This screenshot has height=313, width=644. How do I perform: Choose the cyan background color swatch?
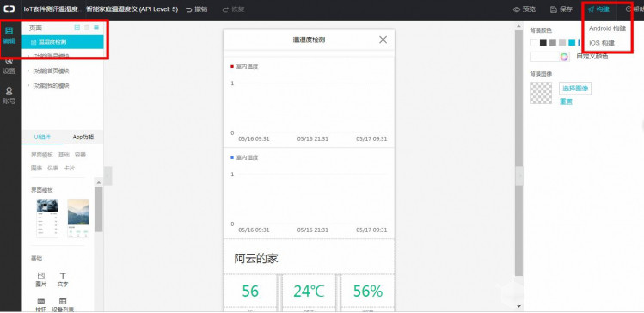tap(572, 42)
